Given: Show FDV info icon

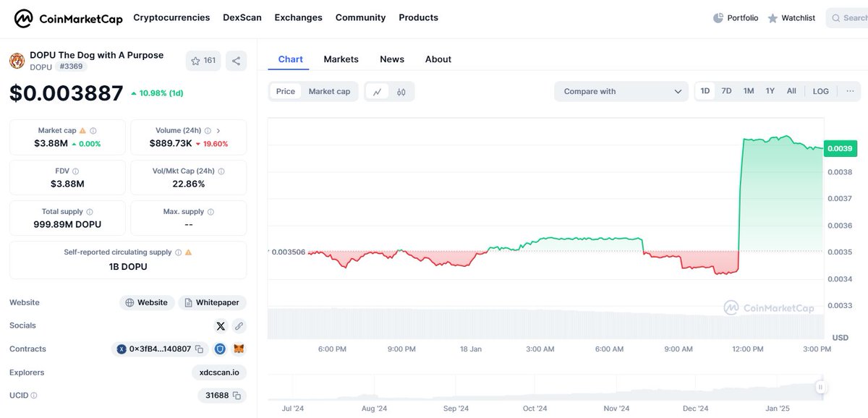Looking at the screenshot, I should point(76,171).
